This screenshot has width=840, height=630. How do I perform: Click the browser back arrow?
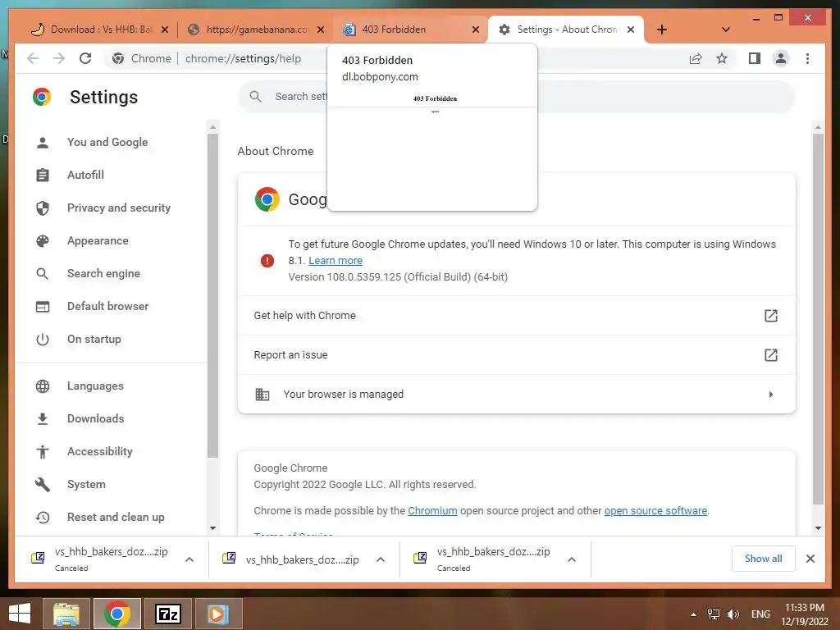tap(33, 58)
